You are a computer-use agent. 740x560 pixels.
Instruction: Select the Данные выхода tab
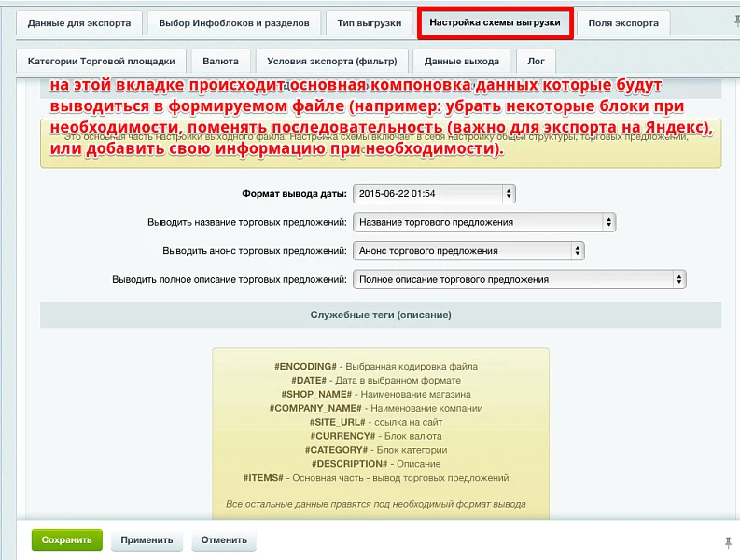click(462, 62)
